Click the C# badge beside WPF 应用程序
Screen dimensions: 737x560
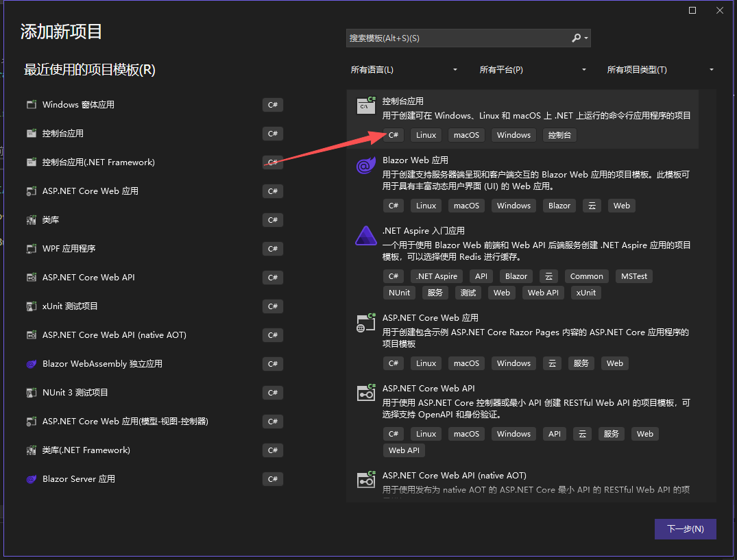click(x=273, y=249)
